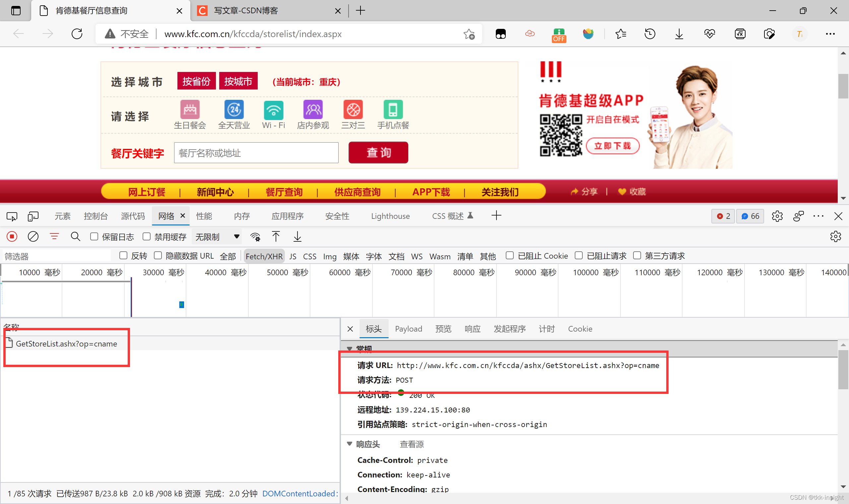The image size is (849, 504).
Task: Activate the inspect element picker icon
Action: click(x=12, y=216)
